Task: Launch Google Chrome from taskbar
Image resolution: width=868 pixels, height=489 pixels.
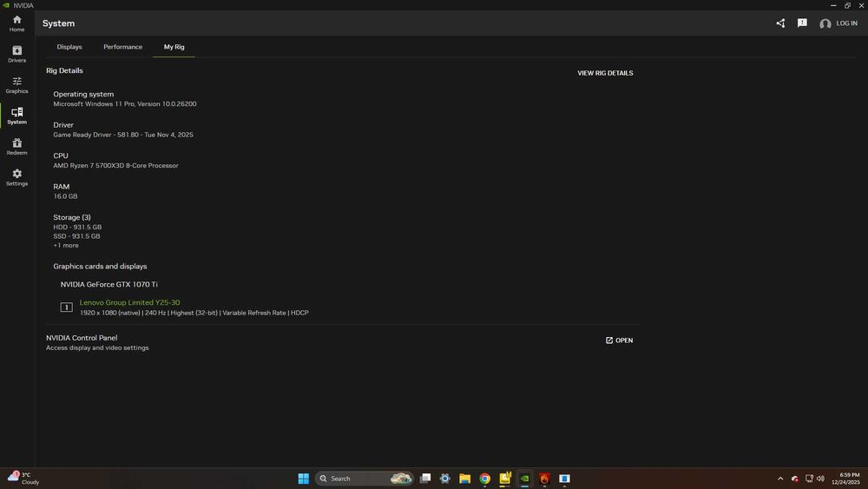Action: coord(485,479)
